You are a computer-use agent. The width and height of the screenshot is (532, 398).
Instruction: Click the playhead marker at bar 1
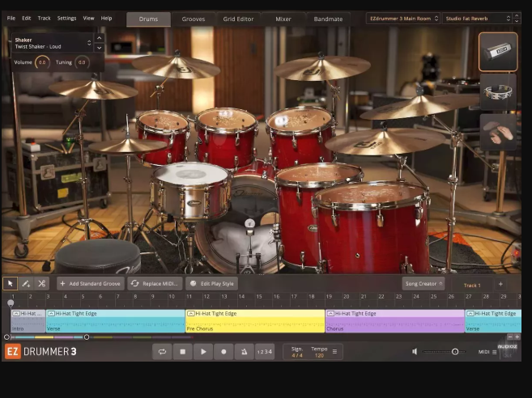pos(11,303)
